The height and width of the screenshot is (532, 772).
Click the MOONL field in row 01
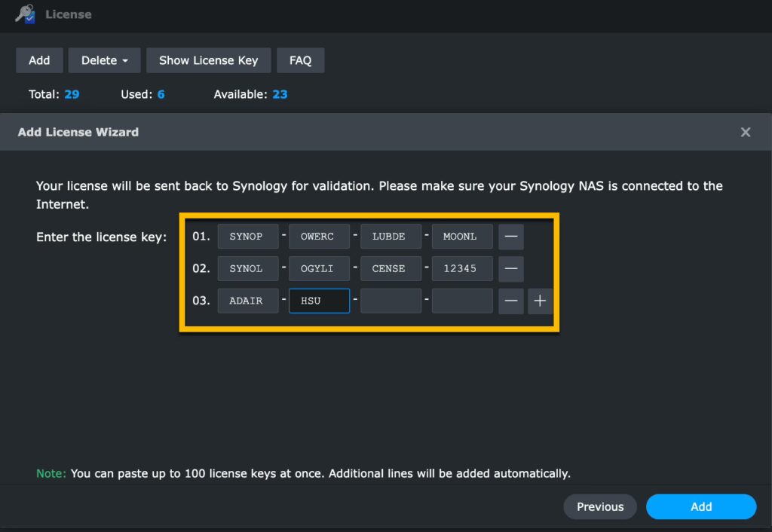[x=462, y=236]
